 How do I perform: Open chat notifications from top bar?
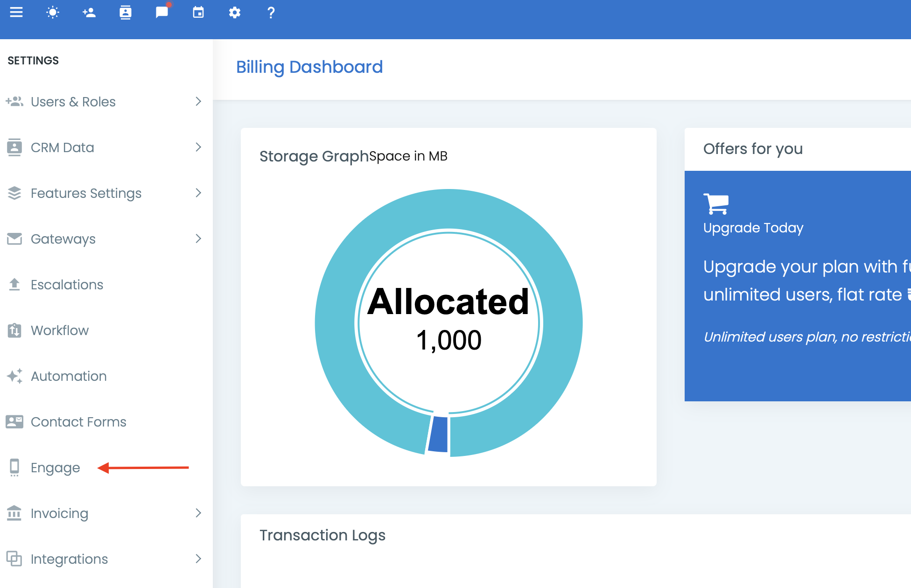(161, 13)
